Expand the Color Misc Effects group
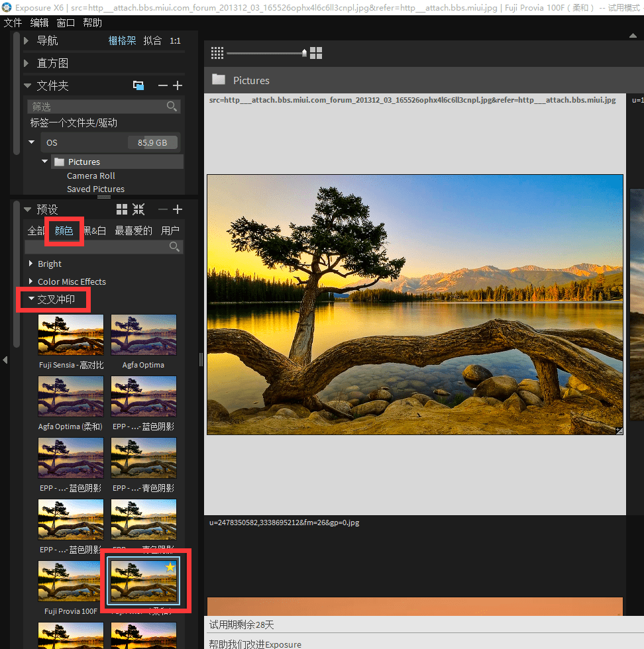Screen dimensions: 644x649 coord(30,281)
